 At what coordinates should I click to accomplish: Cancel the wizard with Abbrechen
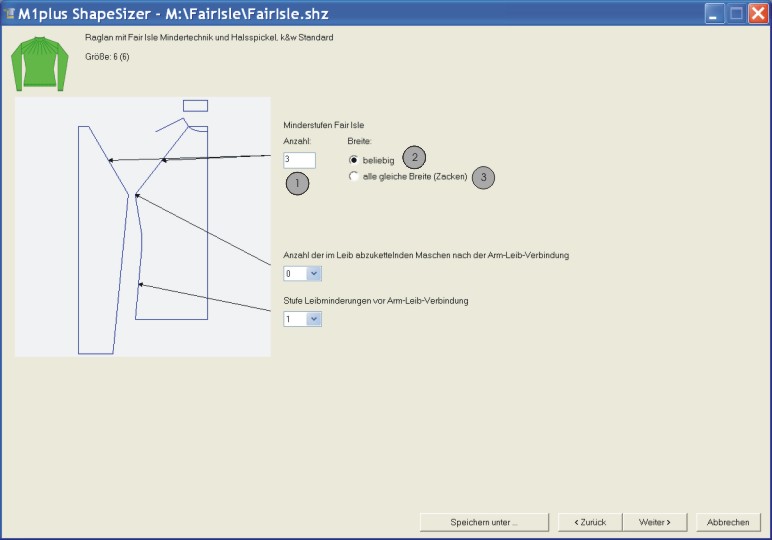[728, 522]
